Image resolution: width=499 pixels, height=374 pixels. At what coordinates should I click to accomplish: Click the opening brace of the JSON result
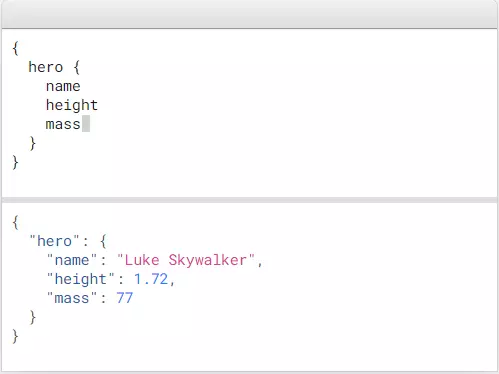click(x=15, y=222)
